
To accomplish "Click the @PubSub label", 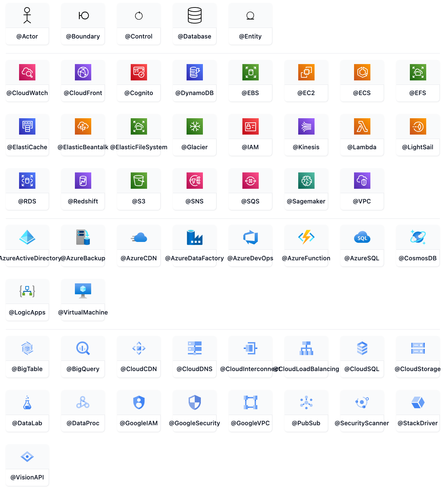I will [x=306, y=423].
